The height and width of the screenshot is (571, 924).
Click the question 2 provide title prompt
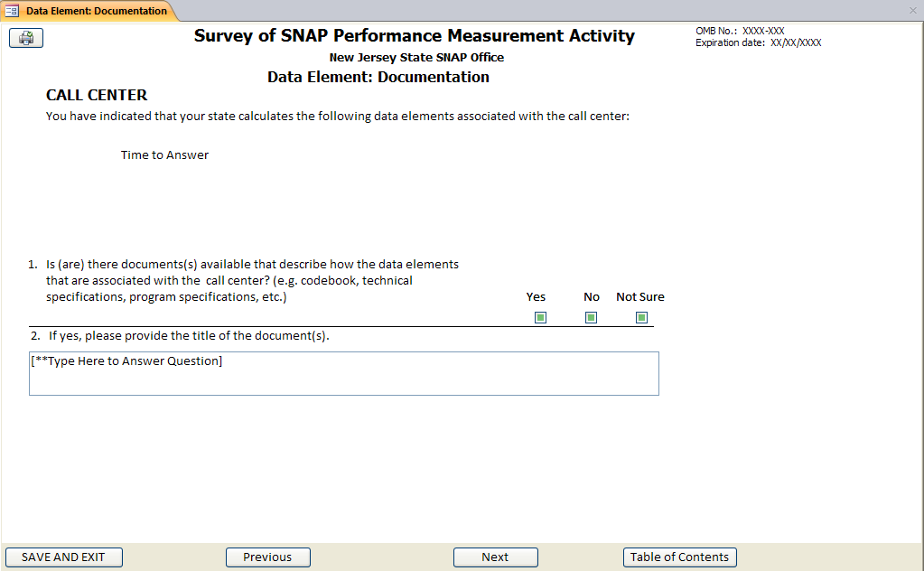[188, 336]
